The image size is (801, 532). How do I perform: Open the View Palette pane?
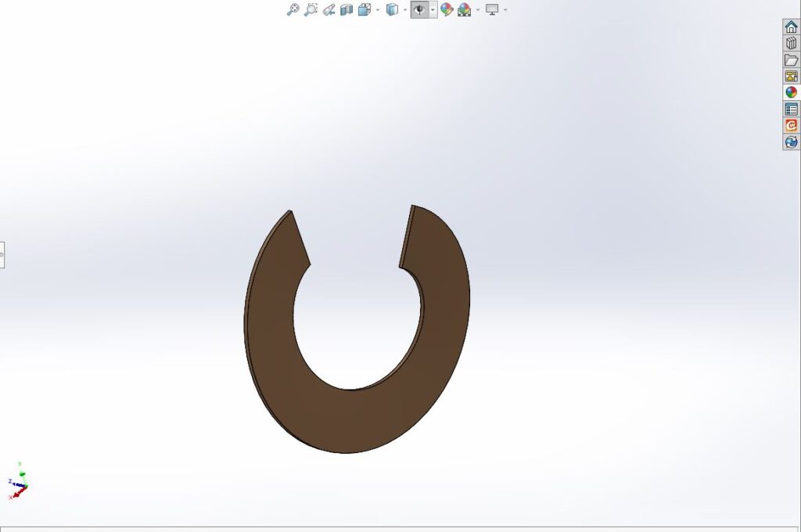791,76
